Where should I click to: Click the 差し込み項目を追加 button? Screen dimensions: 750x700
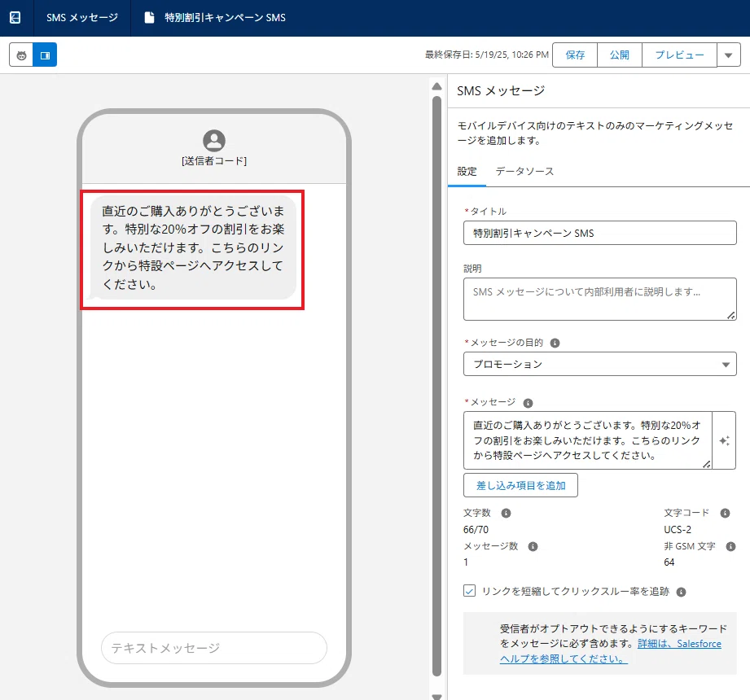coord(520,485)
